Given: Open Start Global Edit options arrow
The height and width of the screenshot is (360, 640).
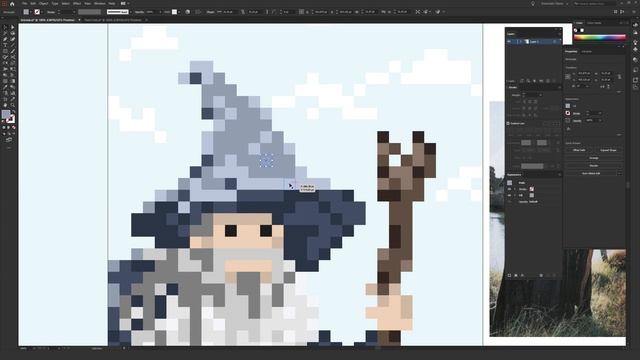Looking at the screenshot, I should (x=620, y=173).
